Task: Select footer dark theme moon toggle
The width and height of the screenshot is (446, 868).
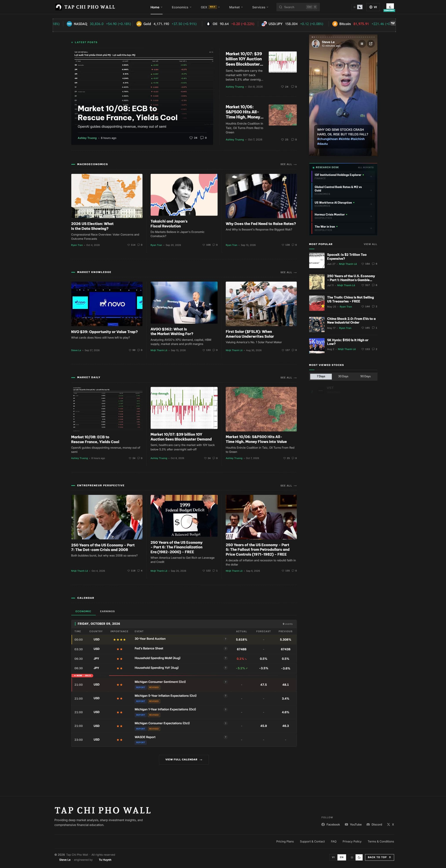Action: pyautogui.click(x=359, y=857)
